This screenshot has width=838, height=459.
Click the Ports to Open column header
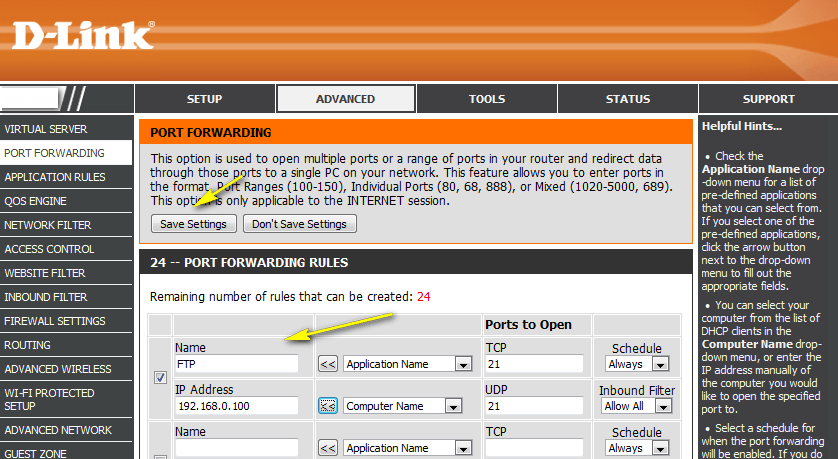tap(528, 324)
